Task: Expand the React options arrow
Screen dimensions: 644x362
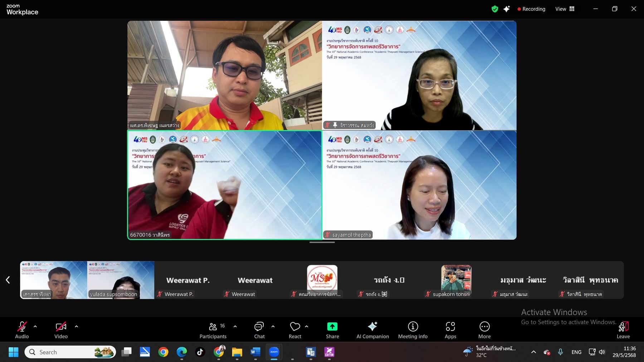Action: click(307, 326)
